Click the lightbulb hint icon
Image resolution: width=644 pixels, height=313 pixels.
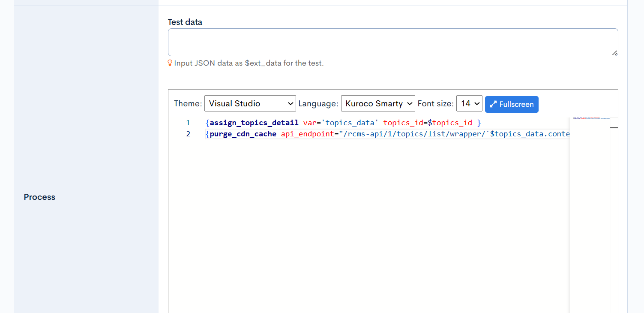tap(170, 63)
